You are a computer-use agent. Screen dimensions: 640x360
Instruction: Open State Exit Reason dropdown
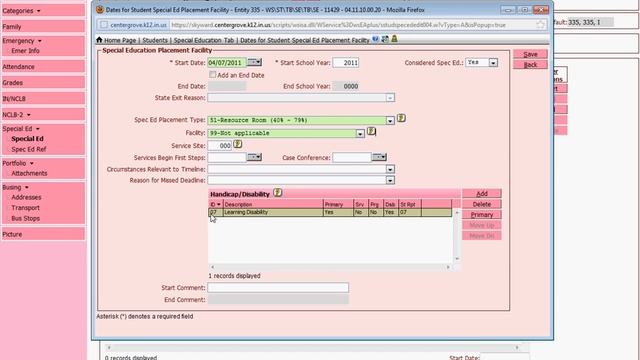pos(390,98)
